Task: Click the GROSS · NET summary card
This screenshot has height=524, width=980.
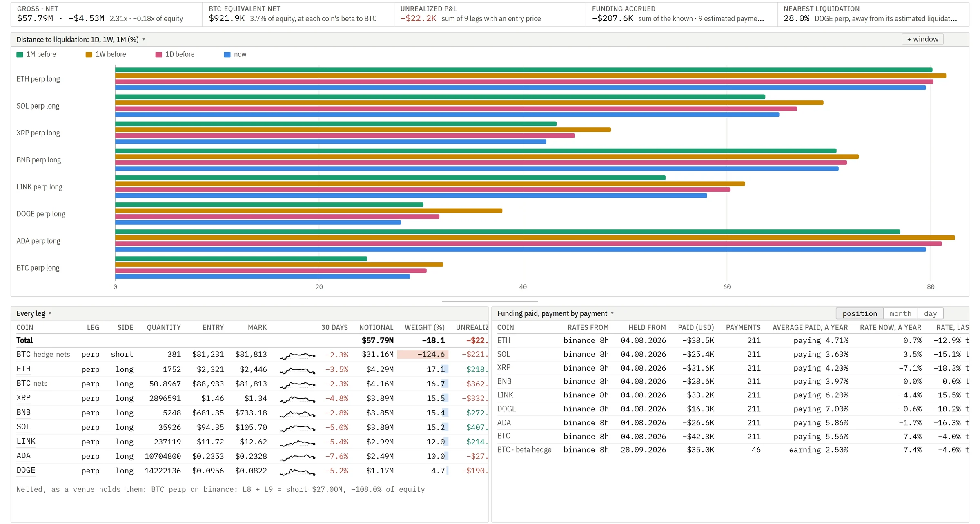Action: pos(107,14)
